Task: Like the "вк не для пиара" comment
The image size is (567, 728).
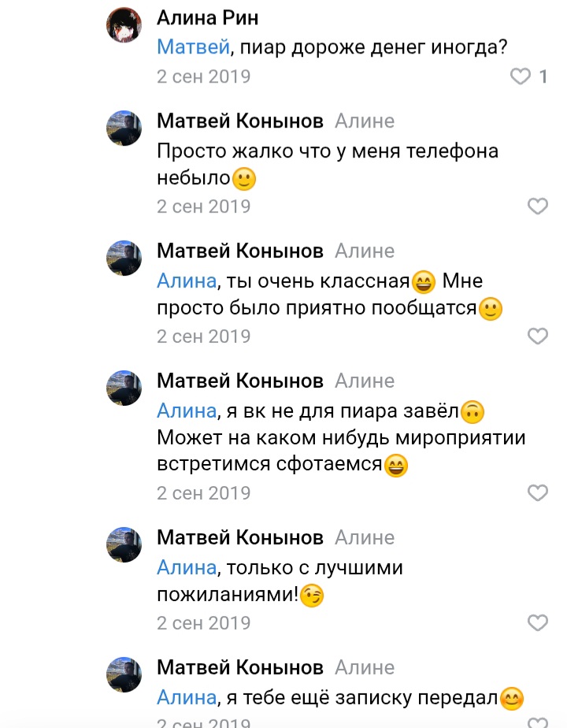Action: 537,493
